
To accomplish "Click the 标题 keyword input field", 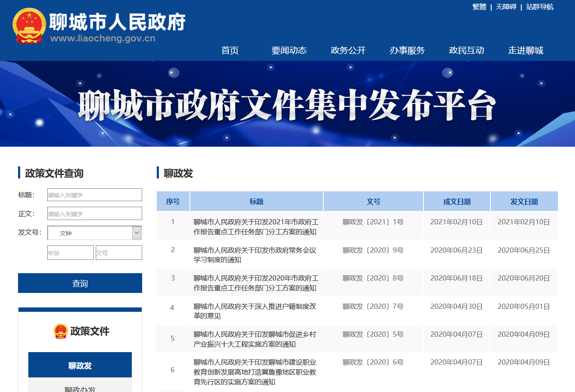I will click(x=94, y=194).
